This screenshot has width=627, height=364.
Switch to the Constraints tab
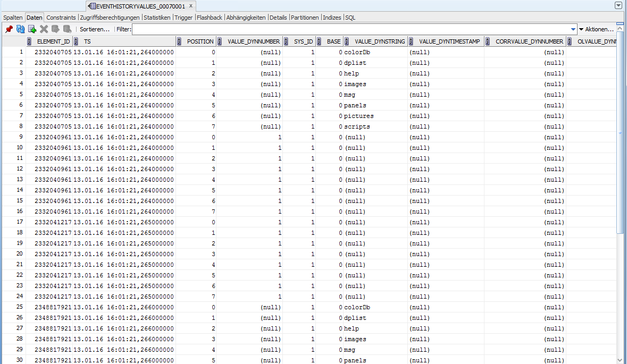(x=61, y=18)
